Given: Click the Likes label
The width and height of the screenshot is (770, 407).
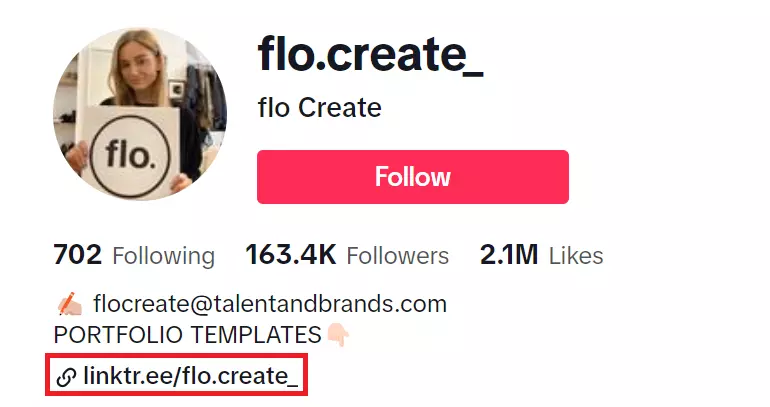Looking at the screenshot, I should click(576, 256).
